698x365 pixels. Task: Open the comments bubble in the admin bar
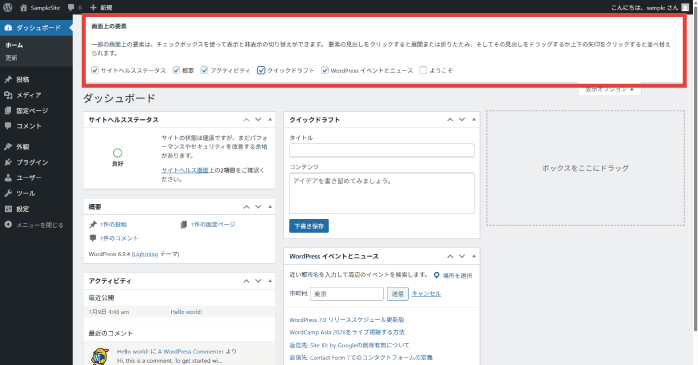71,8
